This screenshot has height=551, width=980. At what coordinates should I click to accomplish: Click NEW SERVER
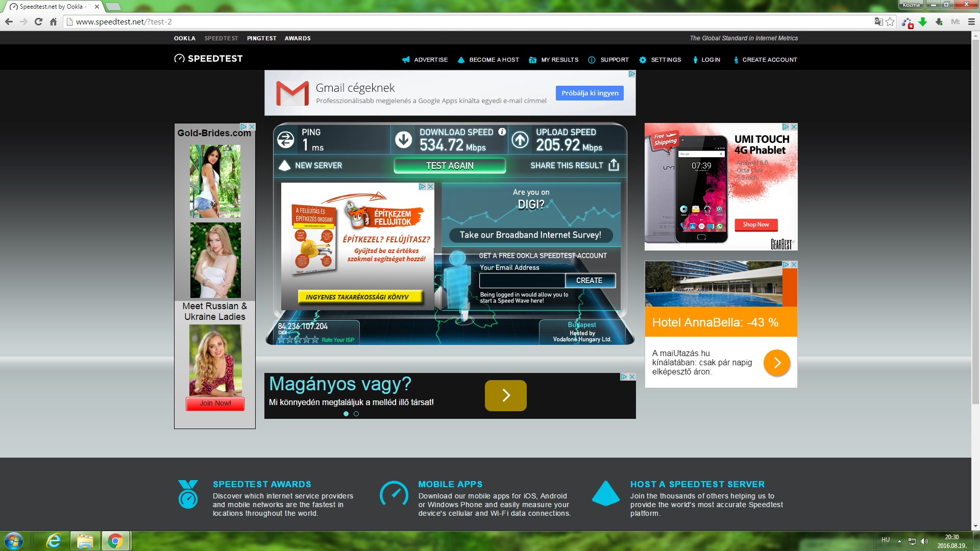point(318,165)
